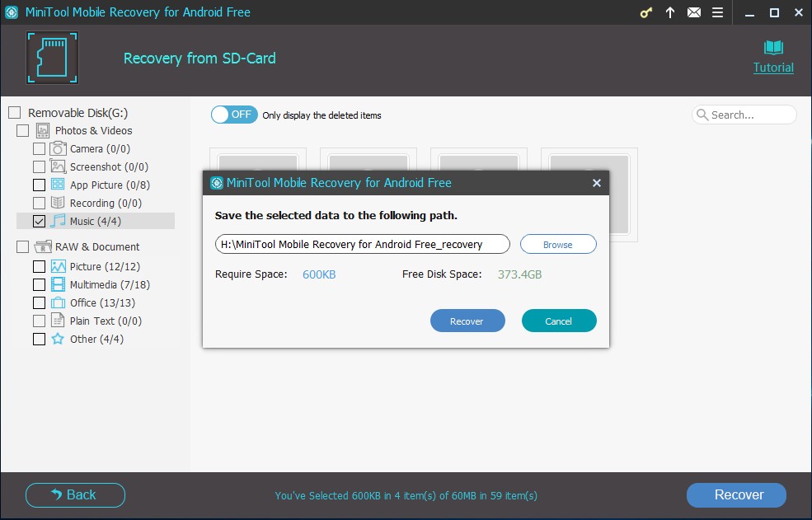Check the RAW & Document checkbox
Image resolution: width=812 pixels, height=520 pixels.
coord(23,246)
